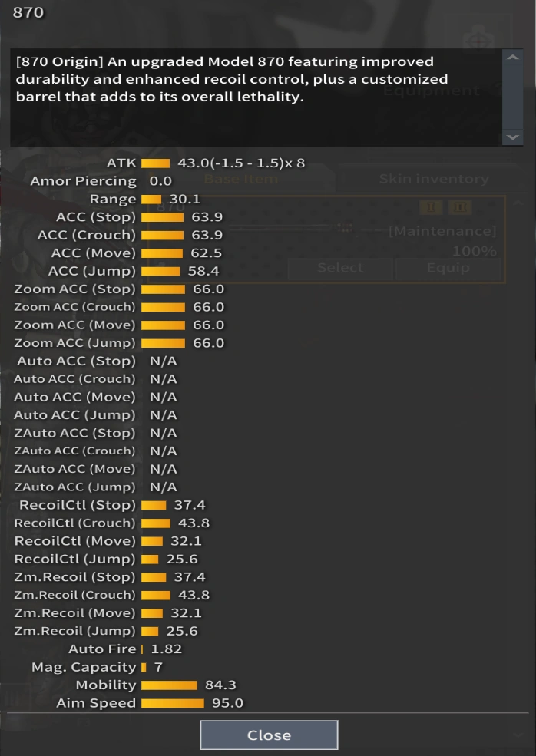Click the dimmed Equip button
Image resolution: width=536 pixels, height=756 pixels.
[x=448, y=268]
